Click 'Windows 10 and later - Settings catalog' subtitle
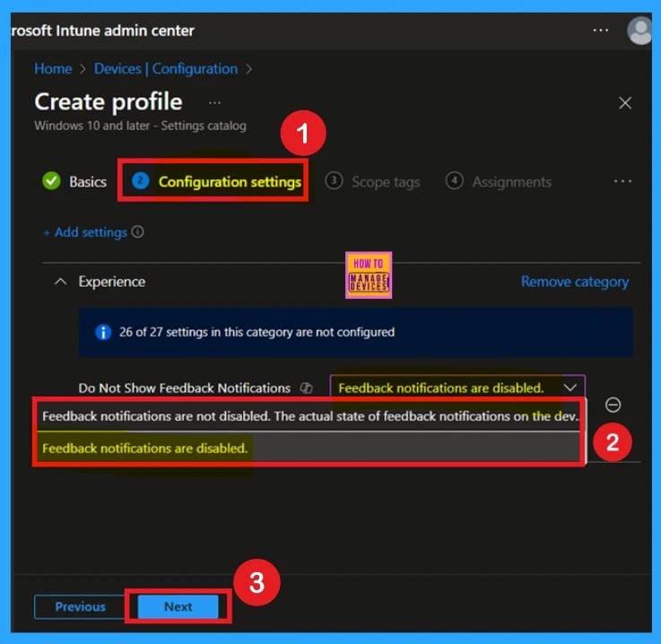Viewport: 661px width, 644px height. pyautogui.click(x=141, y=126)
